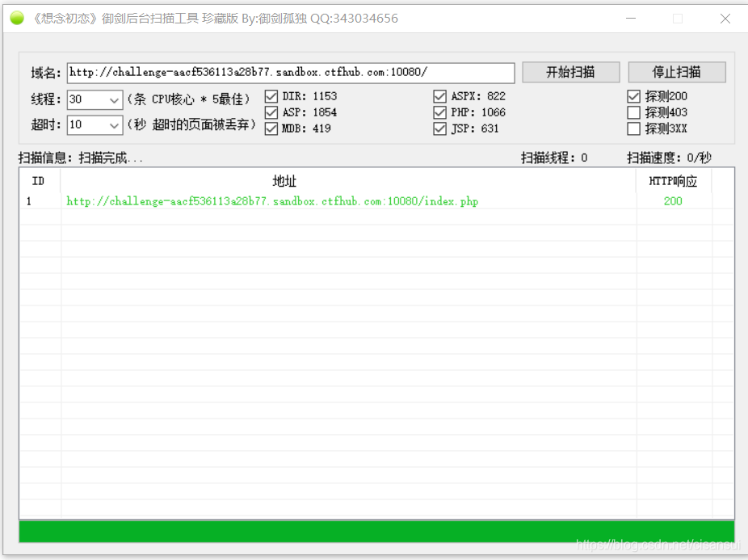Click the 扫描线程: 0 status text
This screenshot has width=748, height=560.
click(554, 158)
